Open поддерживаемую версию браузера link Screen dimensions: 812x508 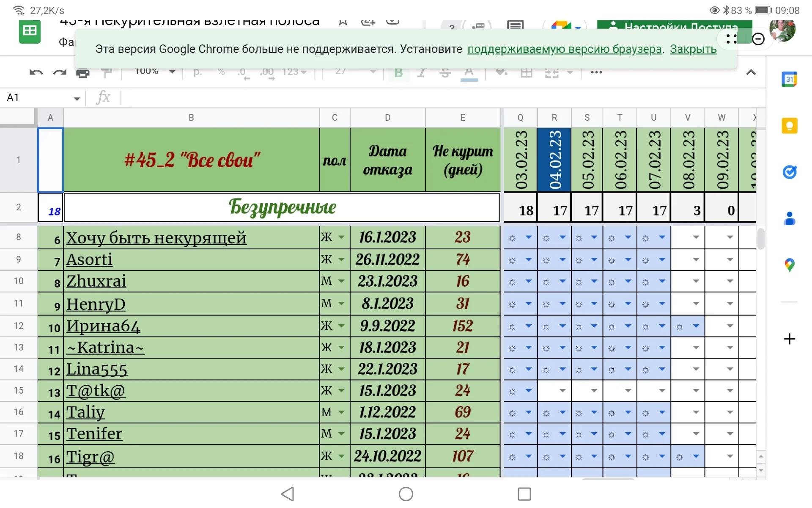coord(564,49)
